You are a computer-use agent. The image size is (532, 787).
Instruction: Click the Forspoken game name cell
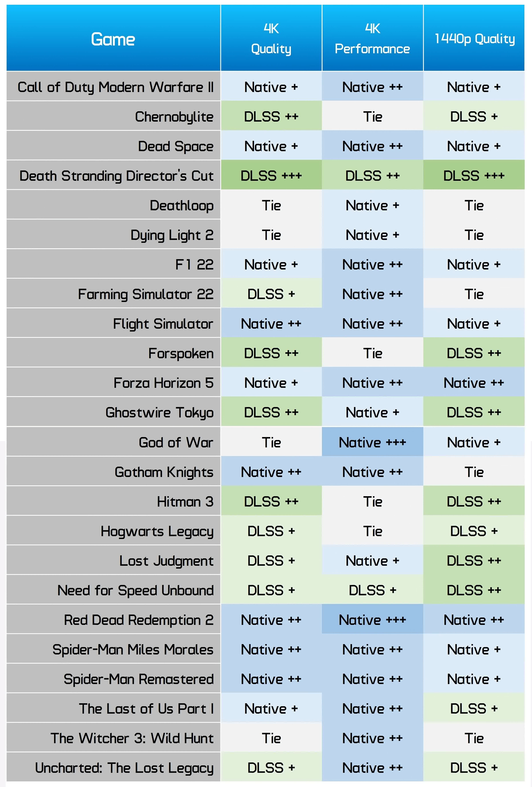(181, 354)
